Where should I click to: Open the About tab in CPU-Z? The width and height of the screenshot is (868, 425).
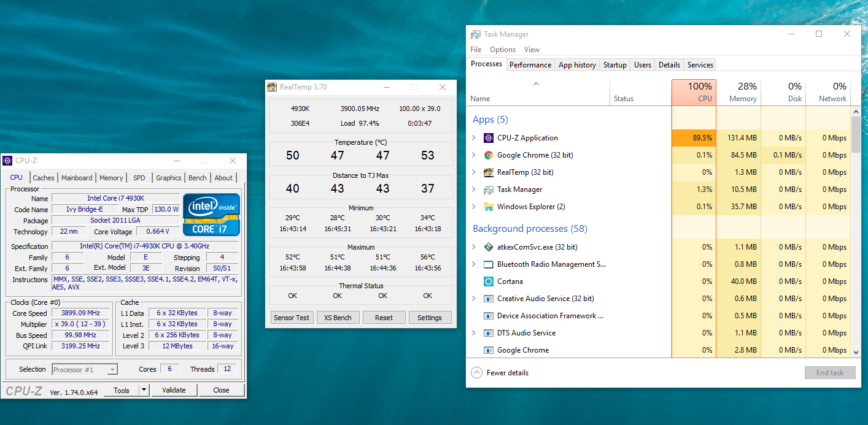coord(223,178)
